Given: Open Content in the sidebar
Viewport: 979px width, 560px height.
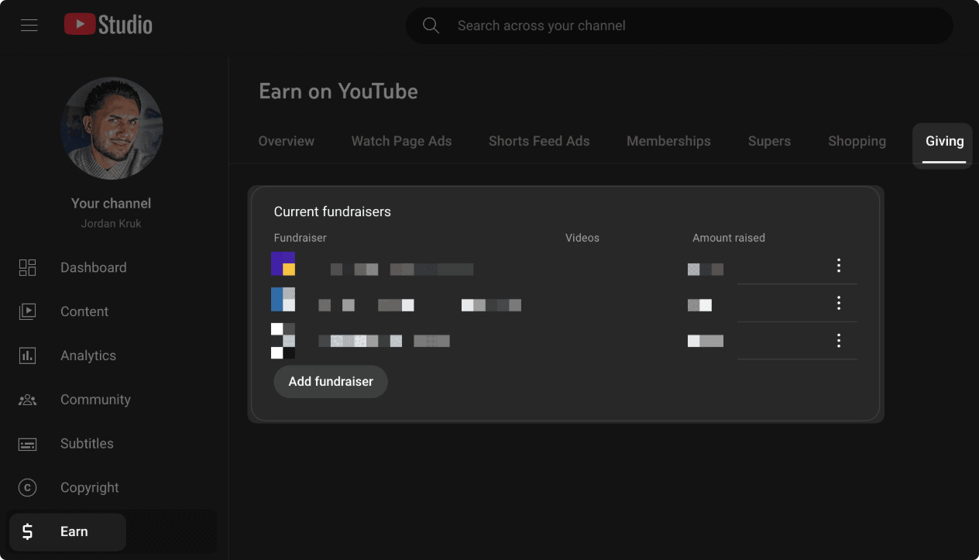Looking at the screenshot, I should pos(84,311).
